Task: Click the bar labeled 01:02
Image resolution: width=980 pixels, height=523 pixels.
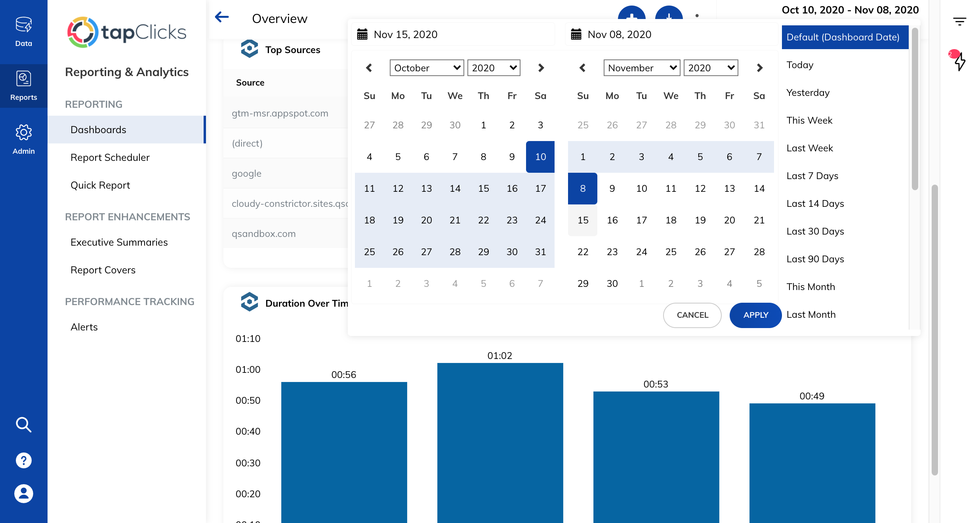Action: click(x=500, y=443)
